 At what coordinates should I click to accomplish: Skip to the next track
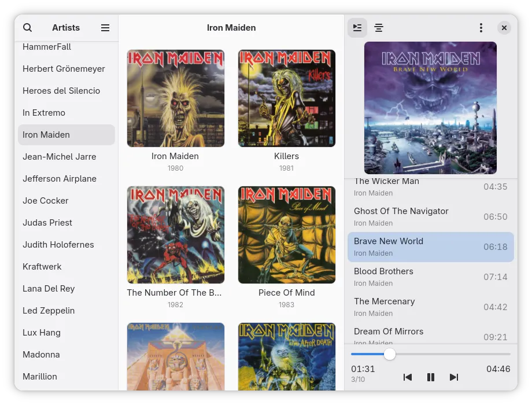[453, 377]
